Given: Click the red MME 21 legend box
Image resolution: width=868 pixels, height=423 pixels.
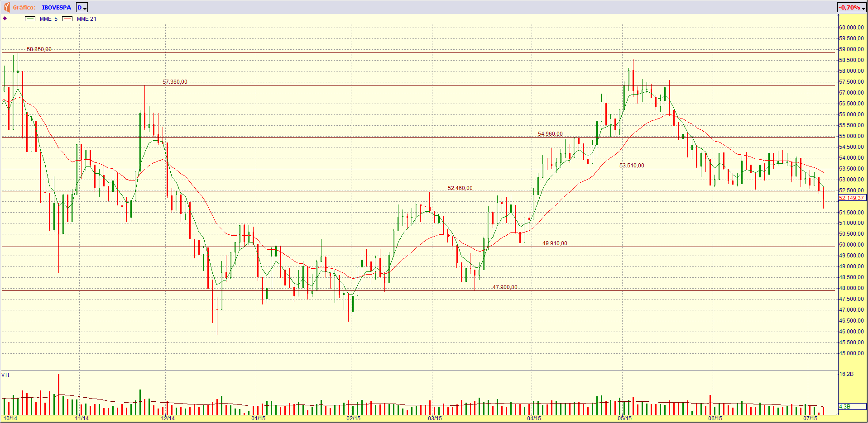Looking at the screenshot, I should pos(67,19).
